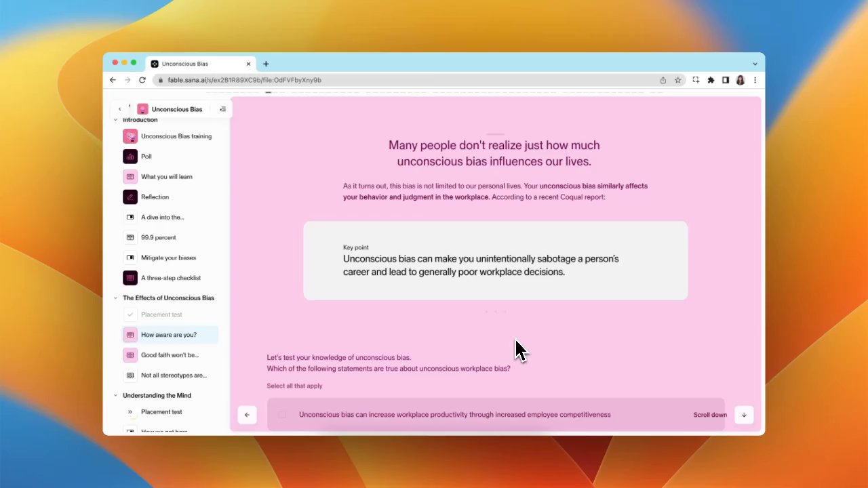This screenshot has height=488, width=868.
Task: Open the A dive into the... icon
Action: pyautogui.click(x=130, y=218)
